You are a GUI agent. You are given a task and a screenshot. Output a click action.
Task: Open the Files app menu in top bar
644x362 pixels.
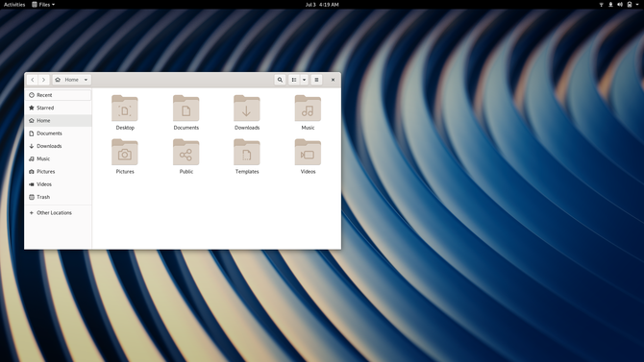tap(43, 5)
